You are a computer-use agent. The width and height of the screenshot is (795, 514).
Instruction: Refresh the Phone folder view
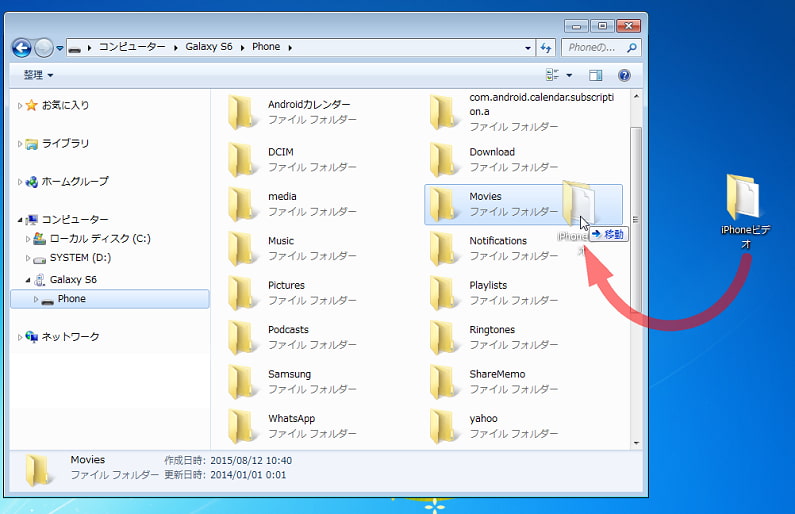[x=546, y=48]
